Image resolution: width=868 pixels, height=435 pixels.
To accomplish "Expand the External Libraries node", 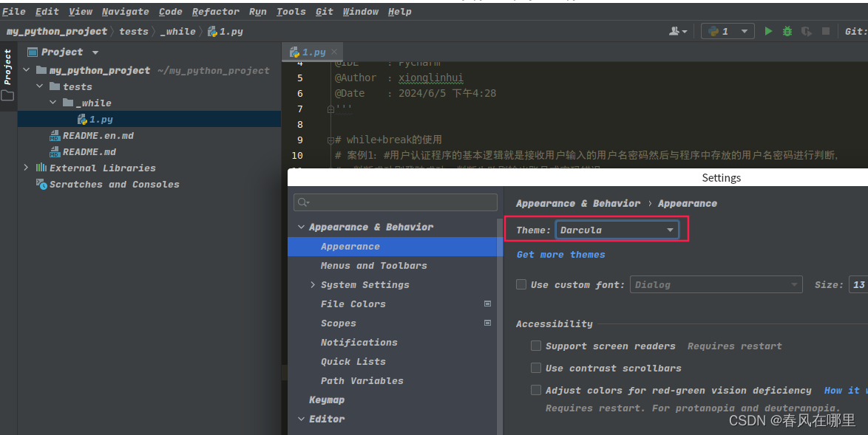I will 27,168.
